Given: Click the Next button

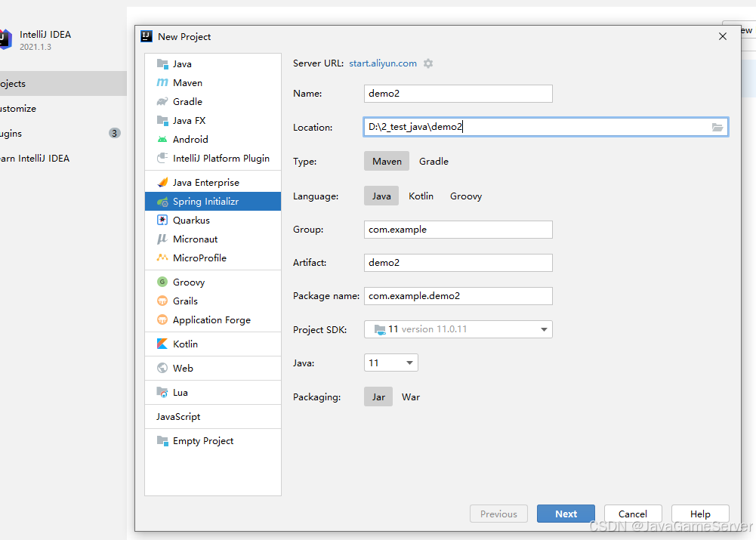Looking at the screenshot, I should coord(566,514).
